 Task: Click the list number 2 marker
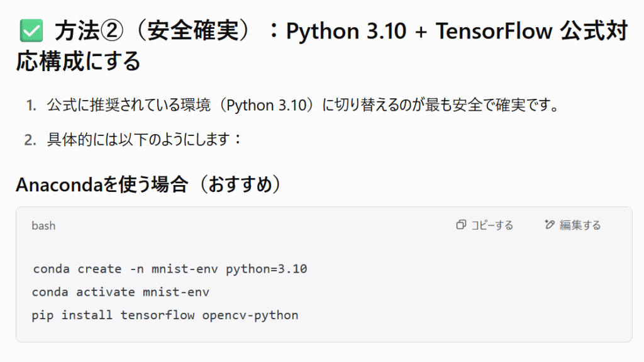(x=30, y=140)
